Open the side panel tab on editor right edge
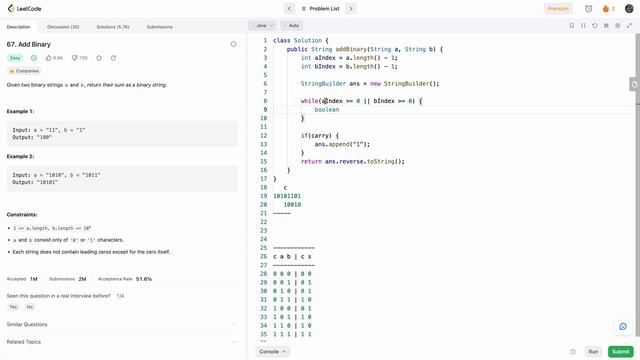 [634, 84]
